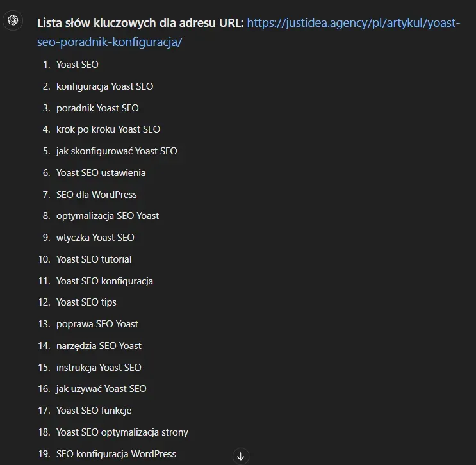This screenshot has height=465, width=476.
Task: Click the 'instrukcja Yoast SEO' keyword
Action: click(99, 368)
